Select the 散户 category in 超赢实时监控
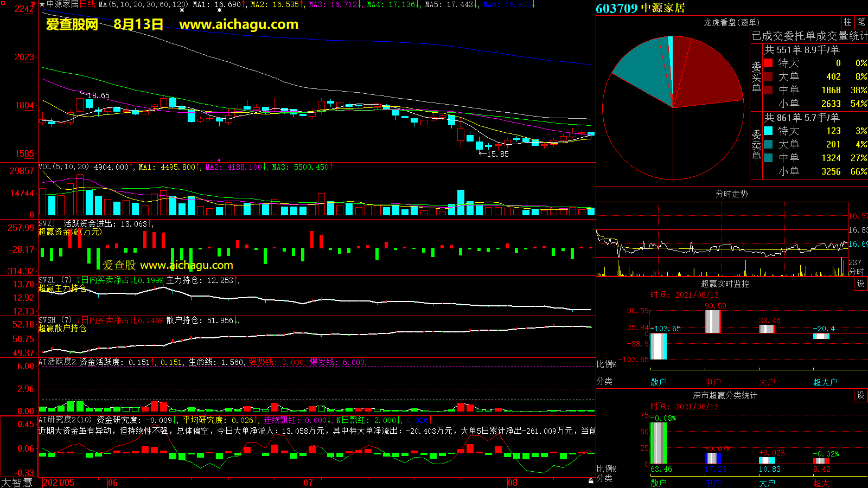The width and height of the screenshot is (868, 488). click(658, 382)
